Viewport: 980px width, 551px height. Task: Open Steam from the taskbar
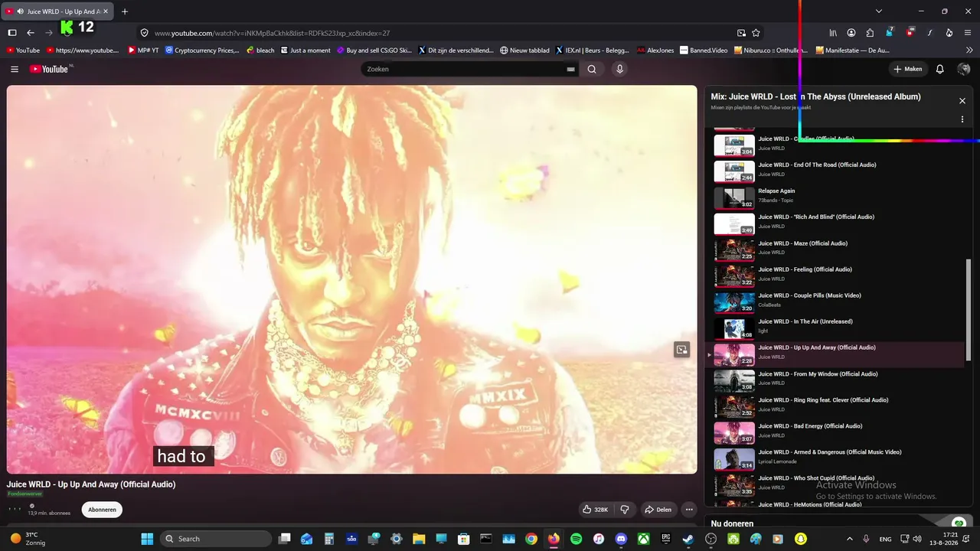[x=688, y=539]
